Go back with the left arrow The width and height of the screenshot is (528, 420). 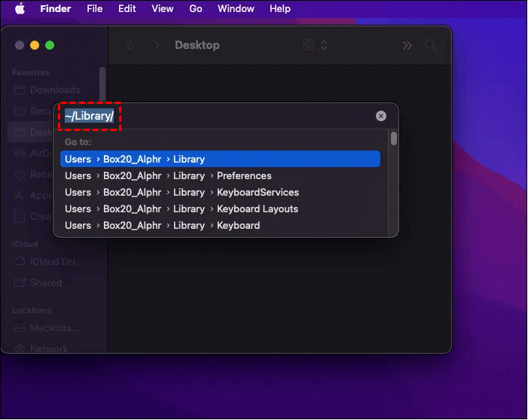point(130,45)
